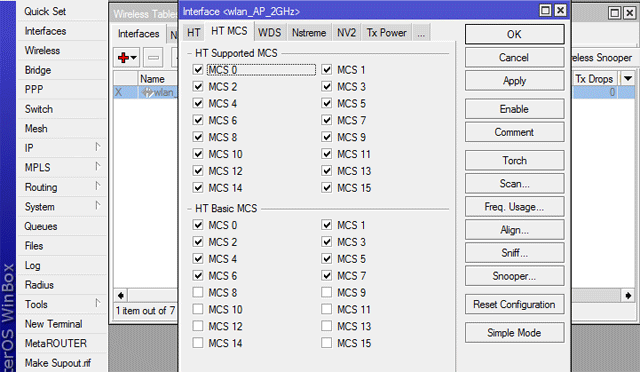
Task: Open the Scan... tool
Action: coord(514,184)
